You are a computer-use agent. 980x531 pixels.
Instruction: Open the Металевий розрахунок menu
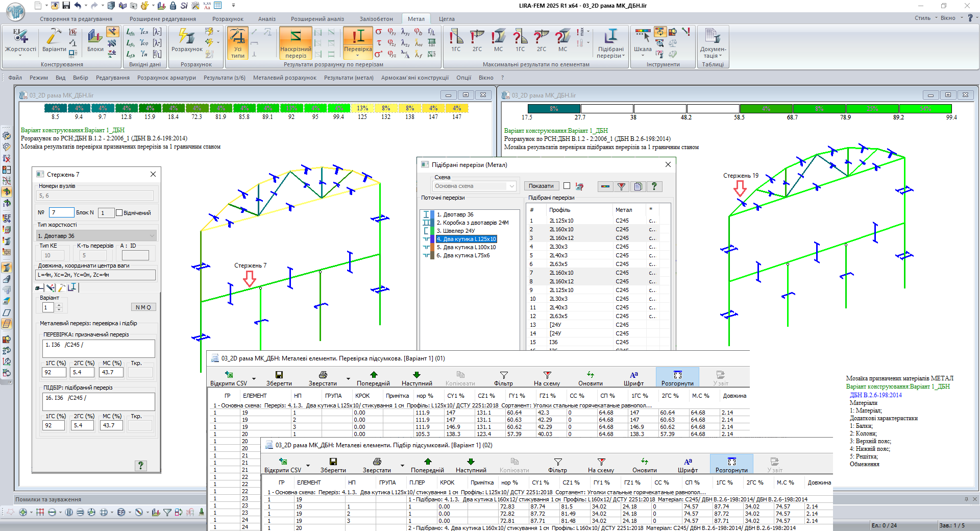point(284,78)
